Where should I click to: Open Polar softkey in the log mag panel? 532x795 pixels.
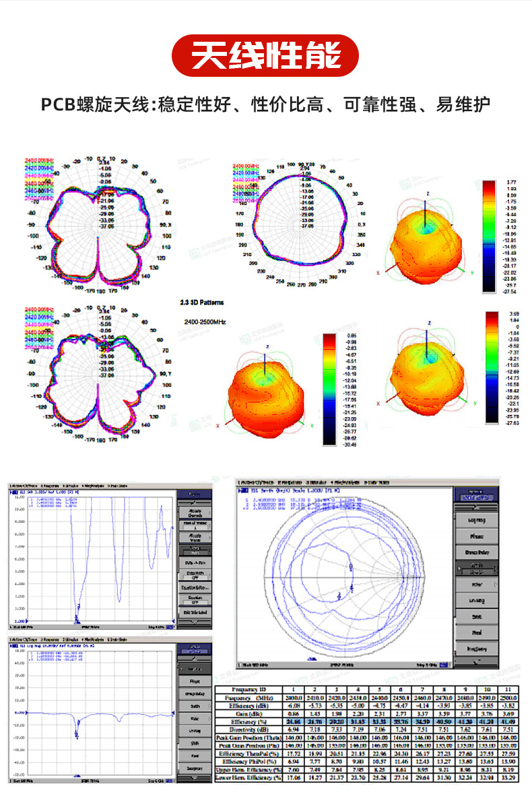[x=195, y=718]
